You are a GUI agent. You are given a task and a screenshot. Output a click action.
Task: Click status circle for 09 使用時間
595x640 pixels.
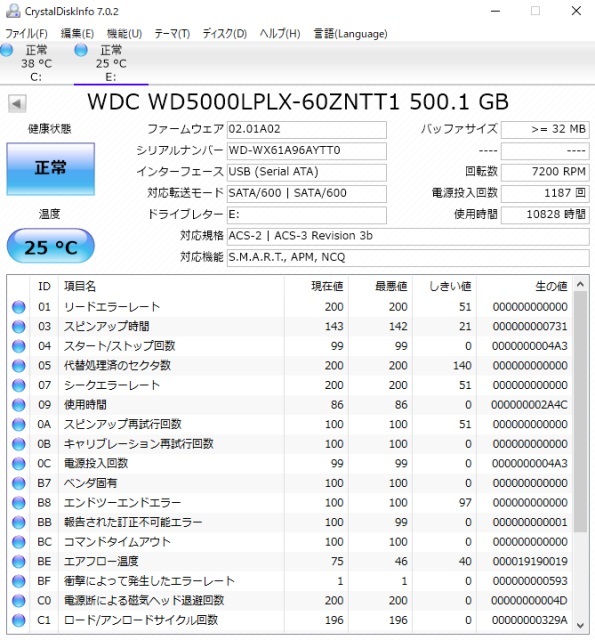pyautogui.click(x=18, y=405)
